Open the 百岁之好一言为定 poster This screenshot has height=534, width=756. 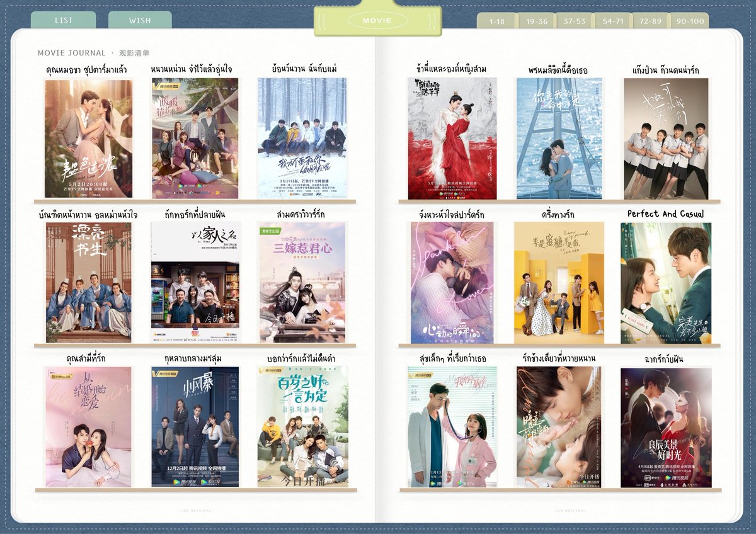(302, 427)
